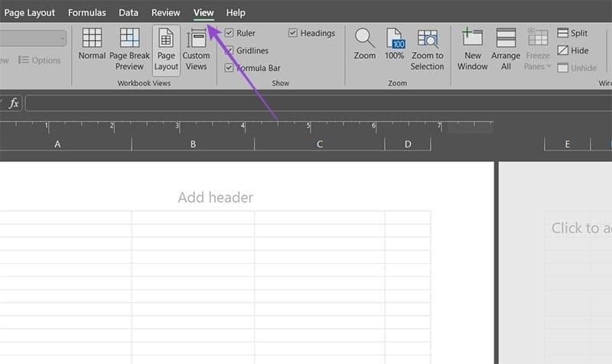Disable the Formula Bar checkbox
Viewport: 612px width, 364px height.
coord(229,68)
